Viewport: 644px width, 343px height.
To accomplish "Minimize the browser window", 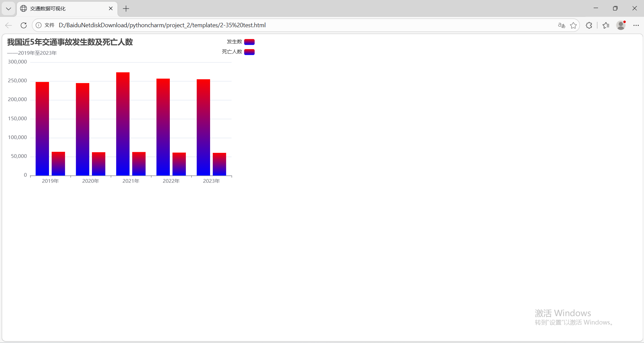I will click(596, 8).
